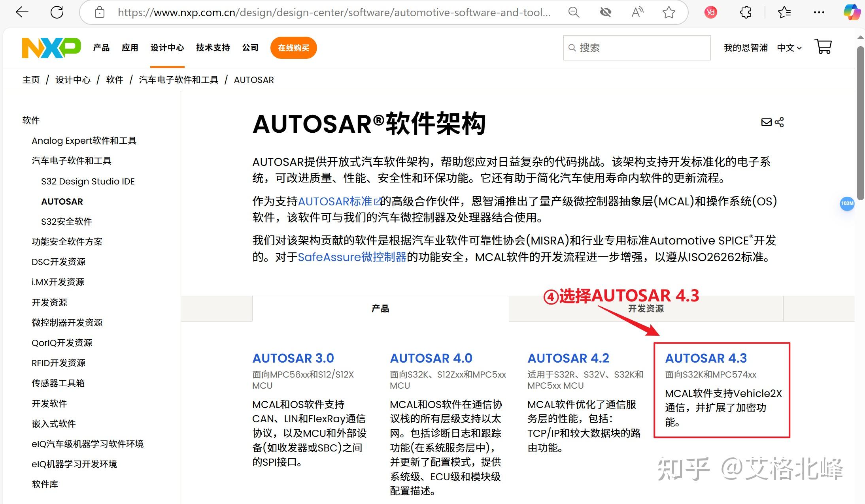This screenshot has height=504, width=865.
Task: Toggle the tracking prevention eye icon
Action: [606, 12]
